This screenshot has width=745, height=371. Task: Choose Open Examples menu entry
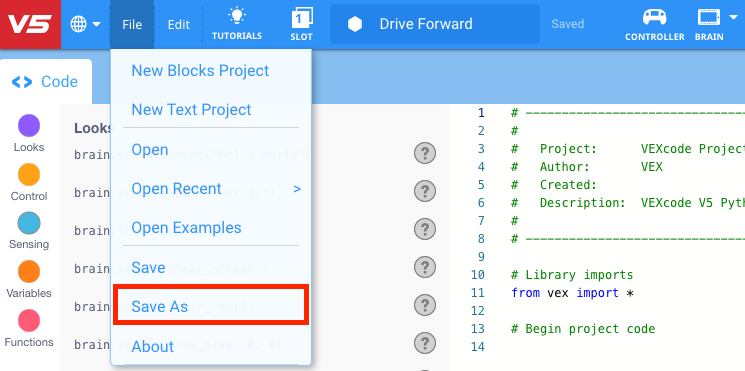[186, 228]
